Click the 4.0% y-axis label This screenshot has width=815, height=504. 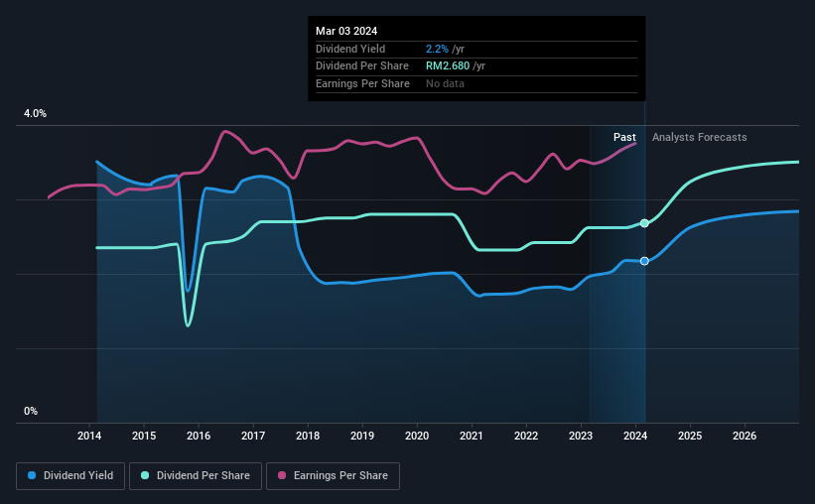click(x=35, y=113)
